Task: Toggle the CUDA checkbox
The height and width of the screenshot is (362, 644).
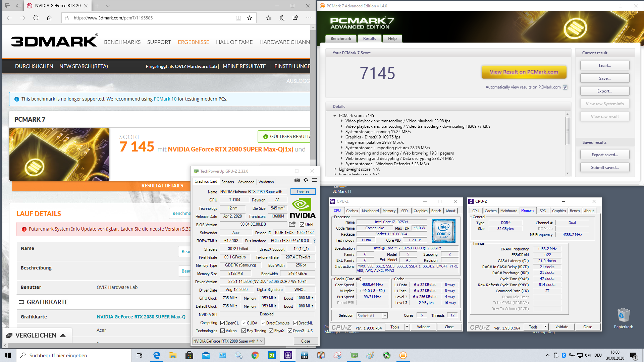Action: tap(244, 323)
